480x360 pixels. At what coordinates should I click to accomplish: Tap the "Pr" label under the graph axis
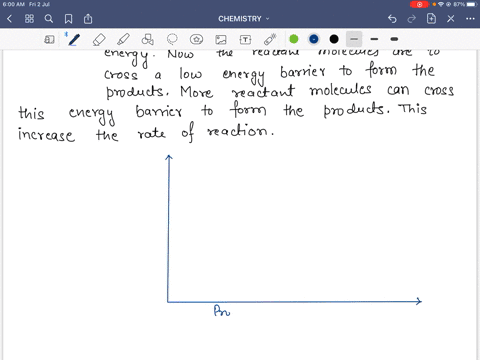pos(222,311)
